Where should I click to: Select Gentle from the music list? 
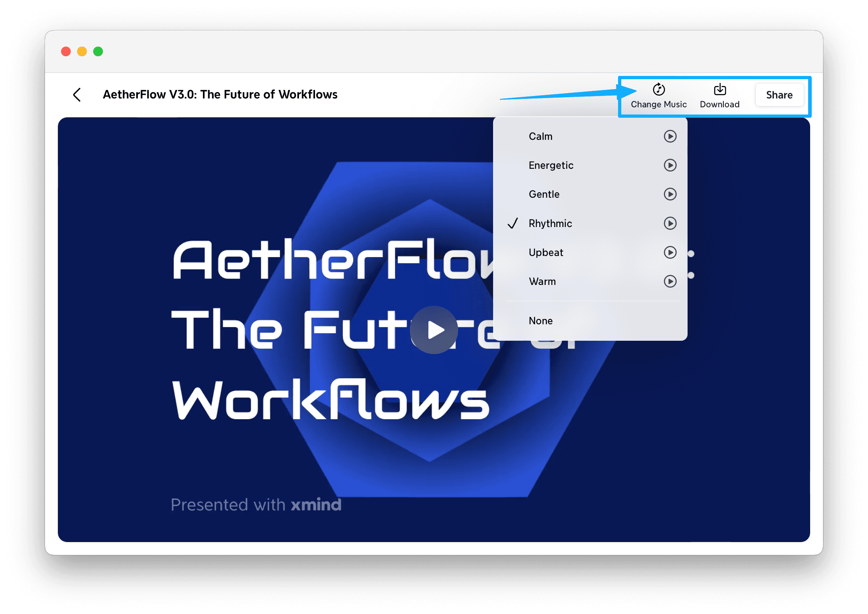[544, 194]
